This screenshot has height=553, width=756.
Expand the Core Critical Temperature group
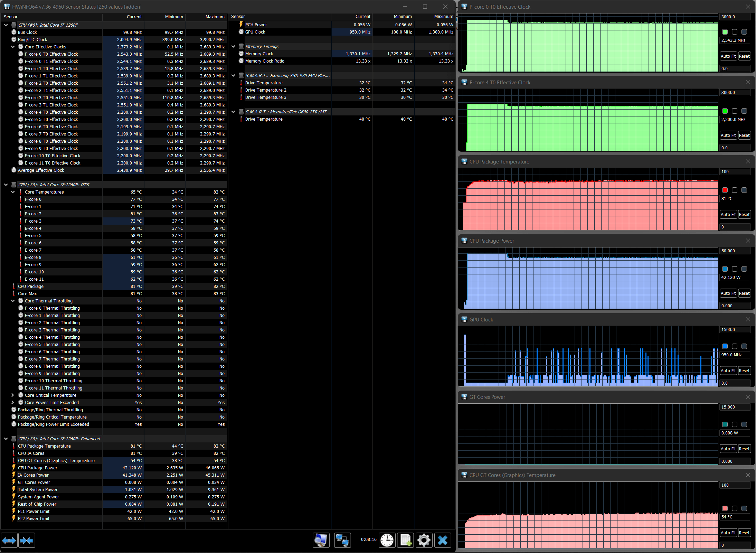click(13, 395)
